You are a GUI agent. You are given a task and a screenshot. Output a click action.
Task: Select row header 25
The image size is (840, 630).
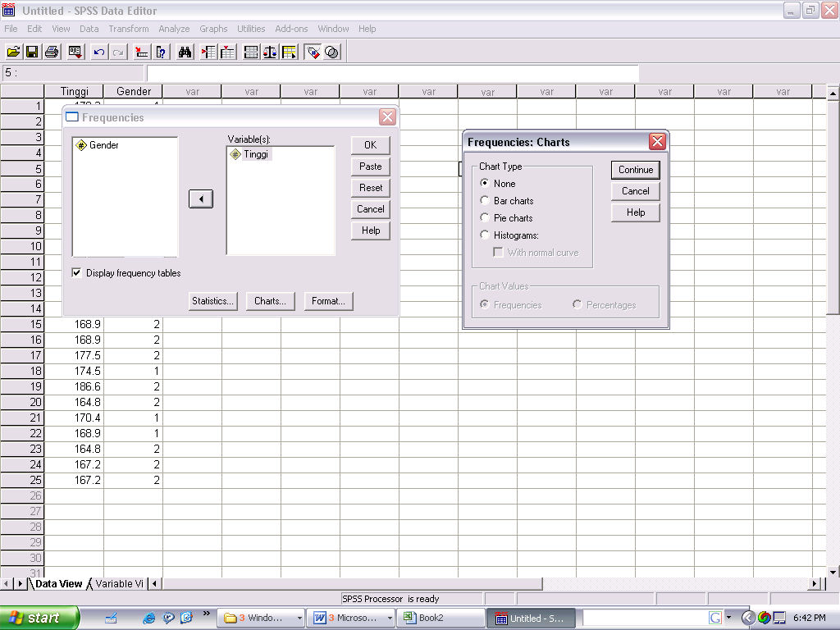(x=22, y=481)
